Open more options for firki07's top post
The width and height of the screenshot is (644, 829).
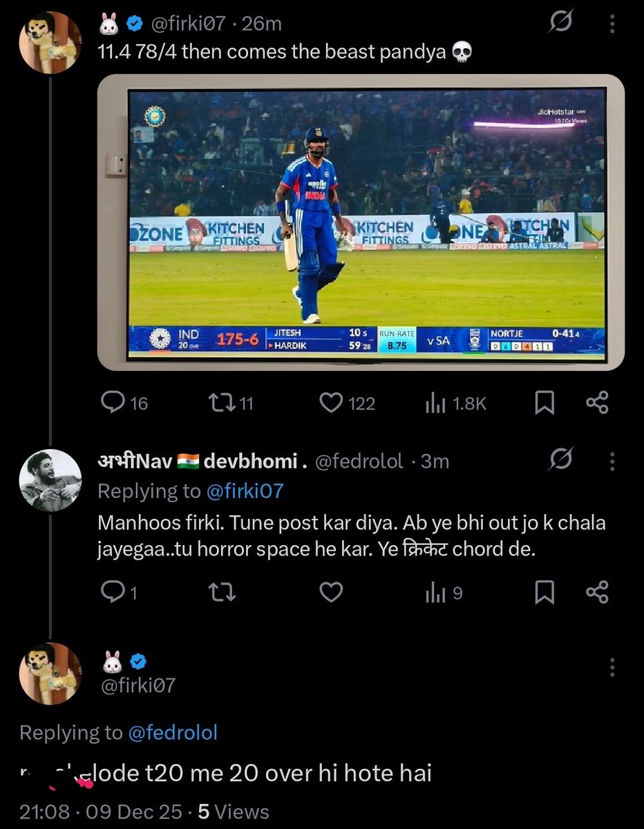pos(612,24)
